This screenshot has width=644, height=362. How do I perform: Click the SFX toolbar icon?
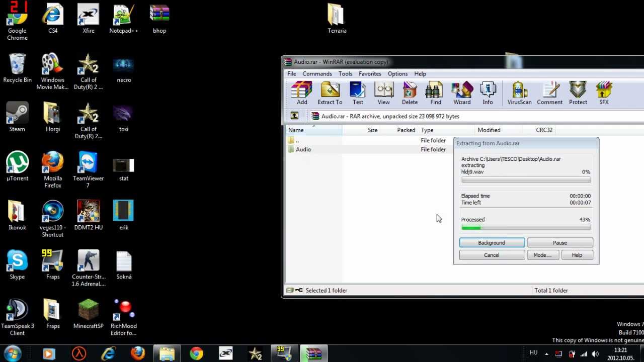click(604, 94)
